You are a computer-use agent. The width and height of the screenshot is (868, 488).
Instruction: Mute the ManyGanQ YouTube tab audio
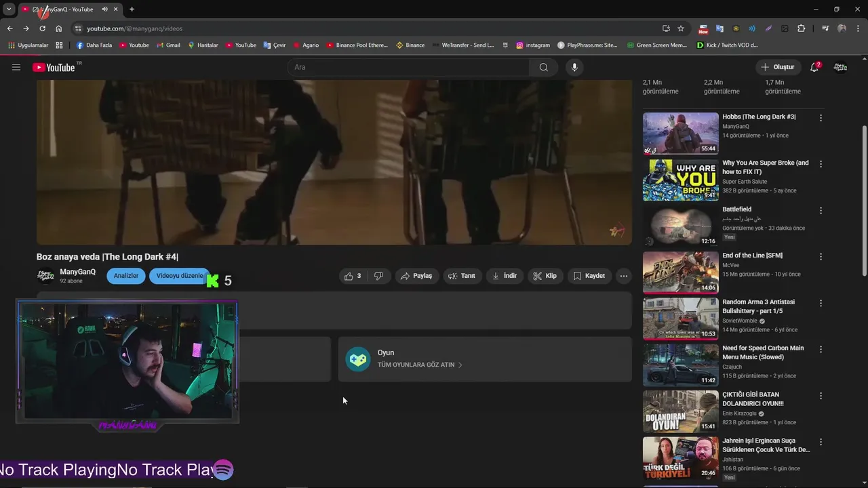pos(104,9)
